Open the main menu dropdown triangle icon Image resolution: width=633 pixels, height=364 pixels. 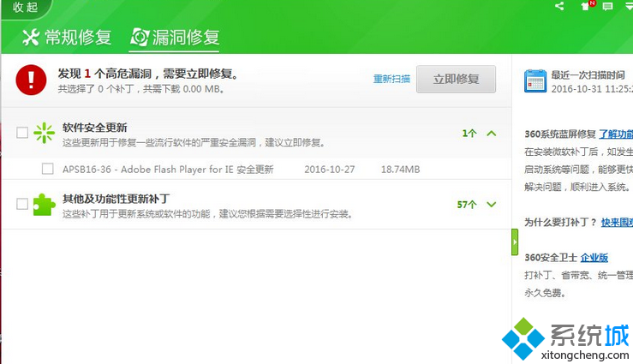[x=628, y=7]
